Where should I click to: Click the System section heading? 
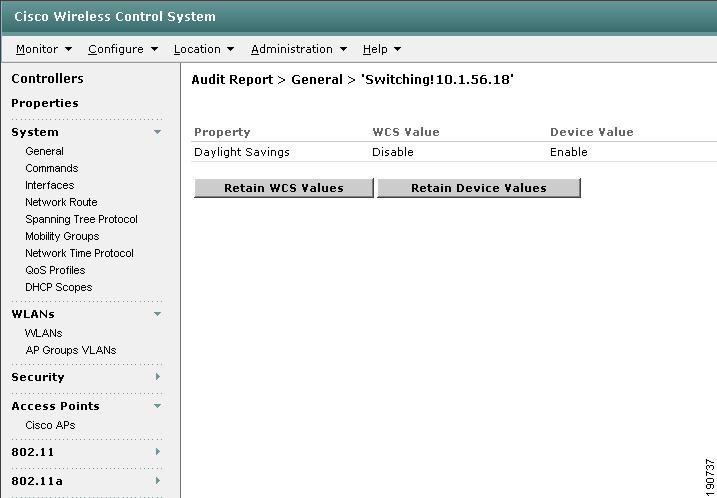[35, 132]
